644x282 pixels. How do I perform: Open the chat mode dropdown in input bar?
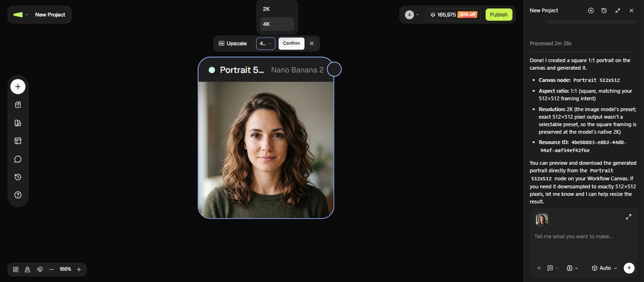click(553, 268)
